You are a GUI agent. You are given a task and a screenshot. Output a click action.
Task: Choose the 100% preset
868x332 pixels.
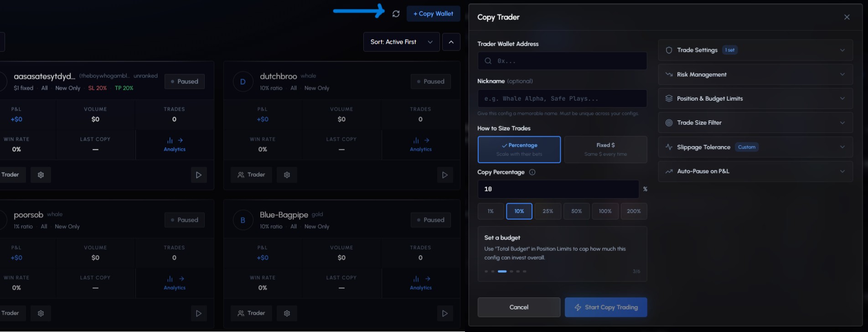pos(605,211)
